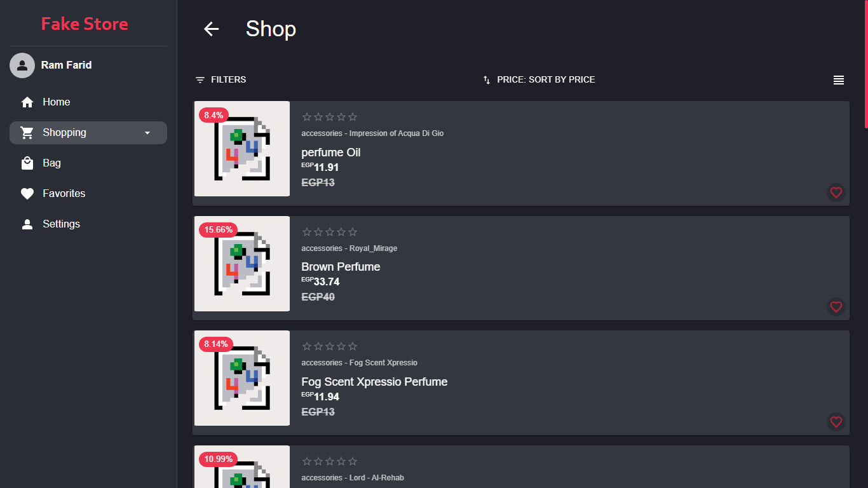
Task: Open the perfume Oil product thumbnail
Action: [242, 149]
